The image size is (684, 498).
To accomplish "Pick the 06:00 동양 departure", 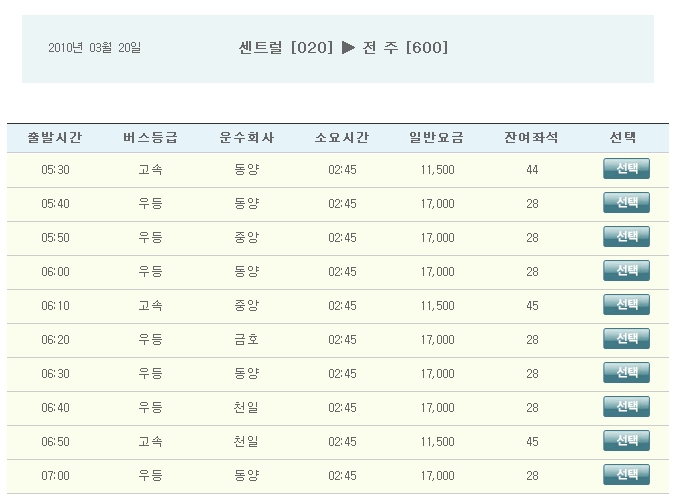I will point(626,271).
